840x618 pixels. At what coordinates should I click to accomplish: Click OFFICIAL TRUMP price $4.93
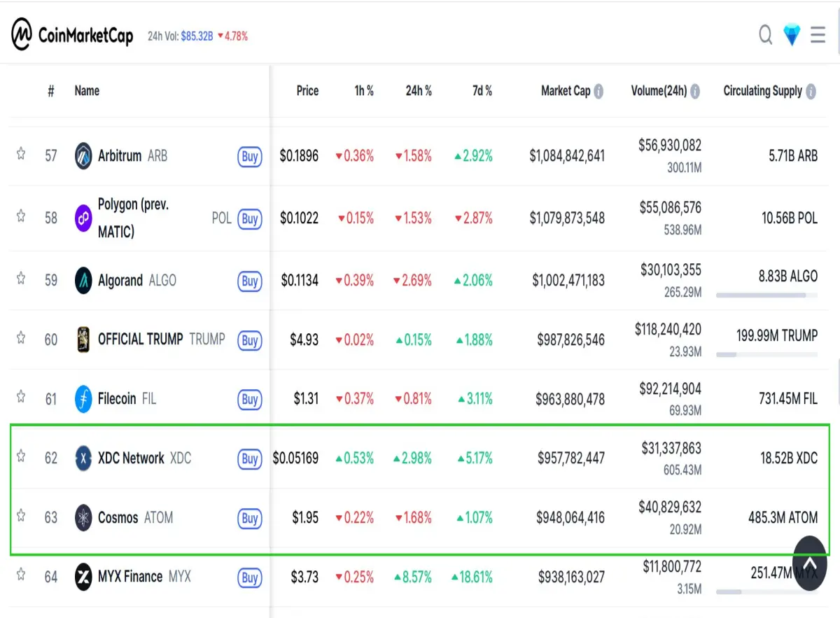coord(304,340)
